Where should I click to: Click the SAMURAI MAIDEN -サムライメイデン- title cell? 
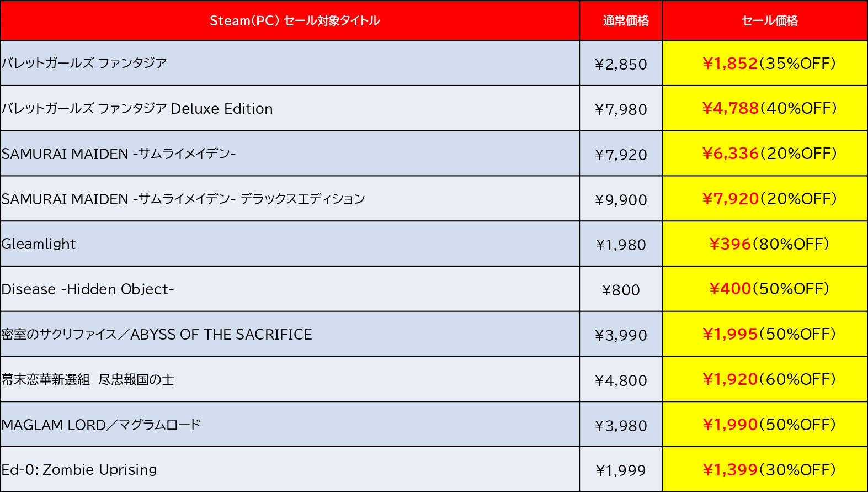click(290, 154)
